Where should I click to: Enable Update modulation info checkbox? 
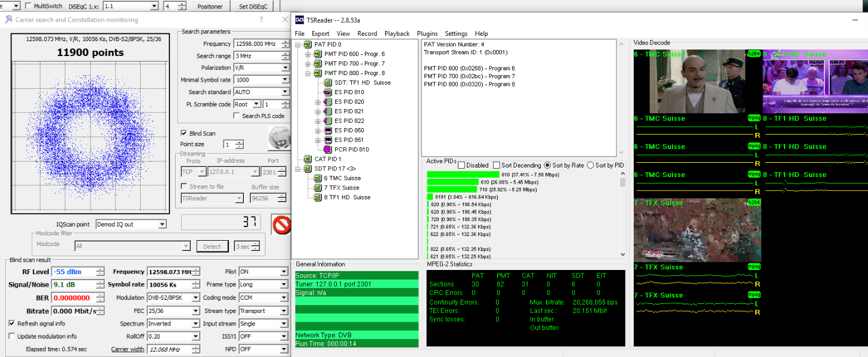point(12,336)
